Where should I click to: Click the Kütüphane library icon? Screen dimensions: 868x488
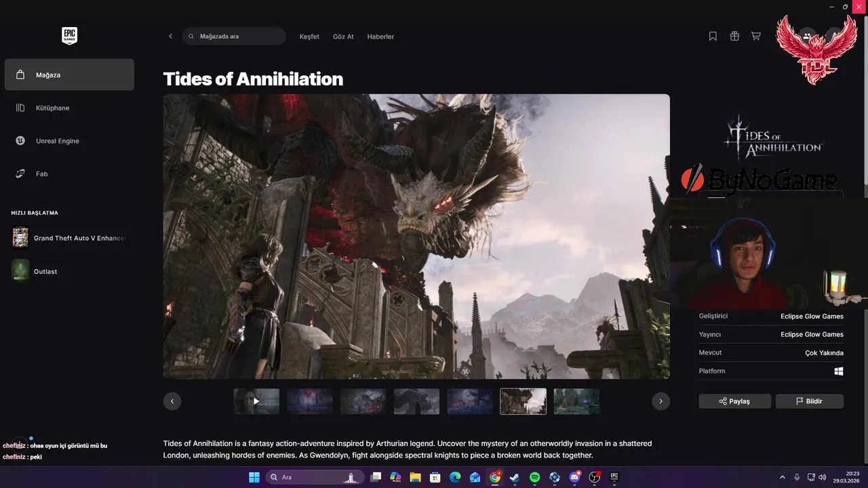pos(20,108)
